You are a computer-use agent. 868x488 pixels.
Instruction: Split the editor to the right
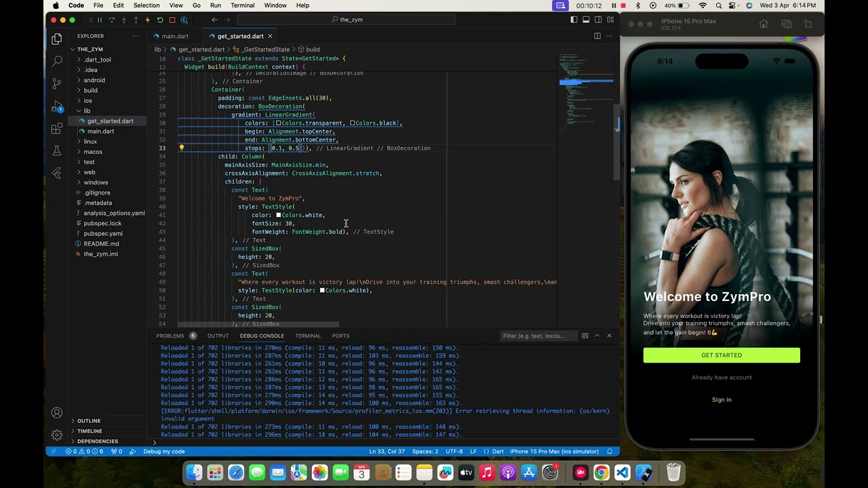[597, 36]
